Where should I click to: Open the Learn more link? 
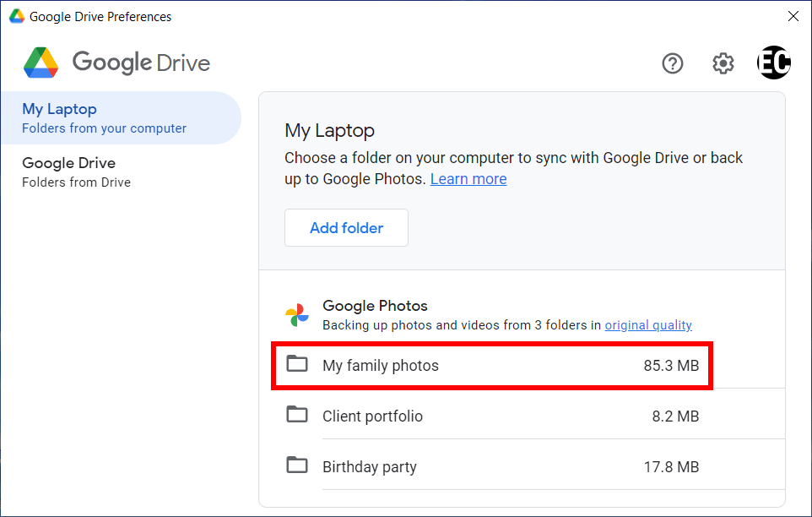coord(468,179)
